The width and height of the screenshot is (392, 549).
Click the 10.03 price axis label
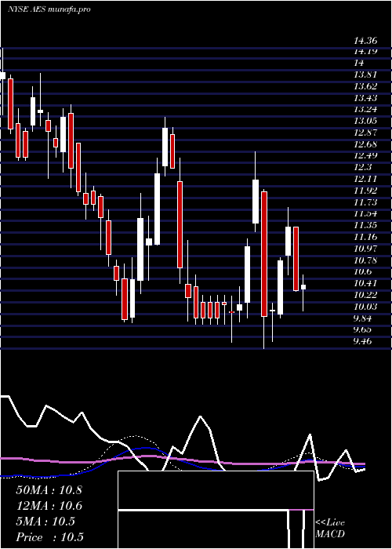[365, 307]
